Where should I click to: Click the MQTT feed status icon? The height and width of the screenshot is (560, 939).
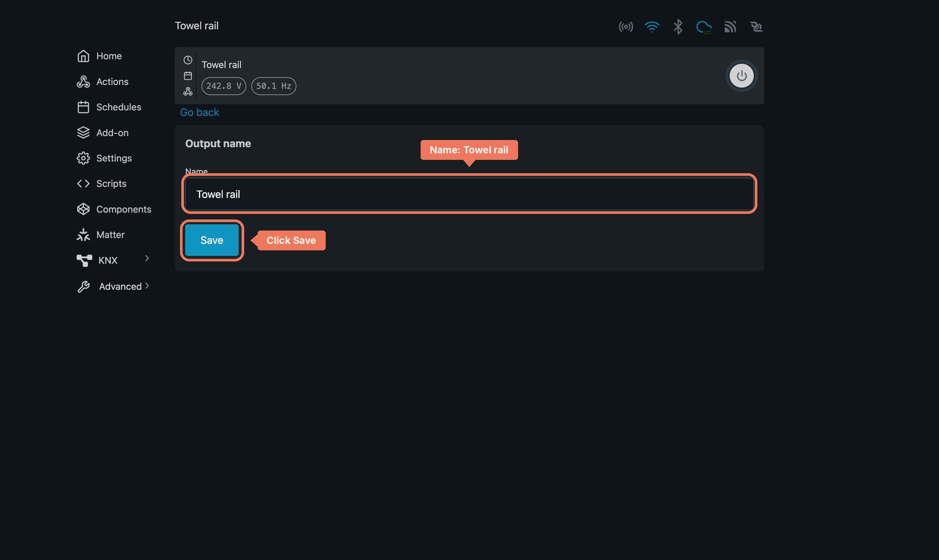click(730, 27)
